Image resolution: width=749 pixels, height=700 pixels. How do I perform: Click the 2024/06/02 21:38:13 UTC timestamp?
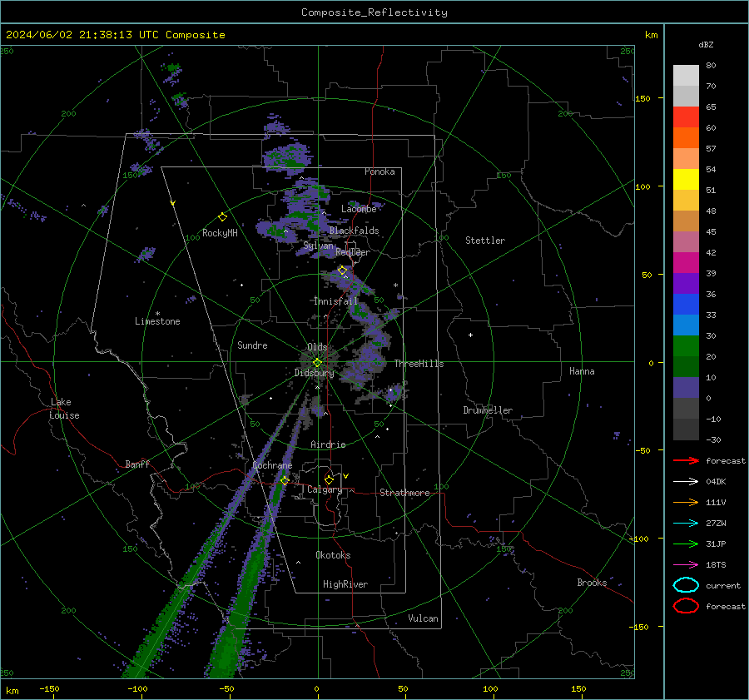[x=82, y=35]
